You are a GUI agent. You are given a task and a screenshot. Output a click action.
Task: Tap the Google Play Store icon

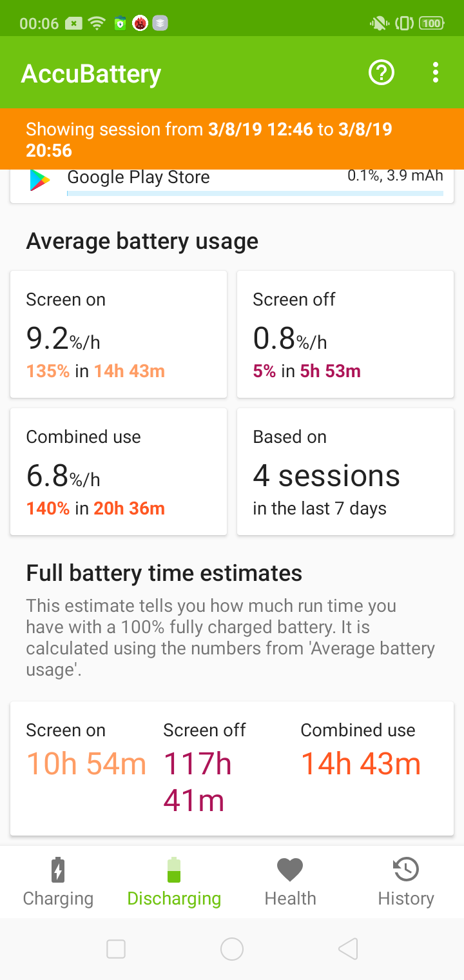pyautogui.click(x=40, y=180)
